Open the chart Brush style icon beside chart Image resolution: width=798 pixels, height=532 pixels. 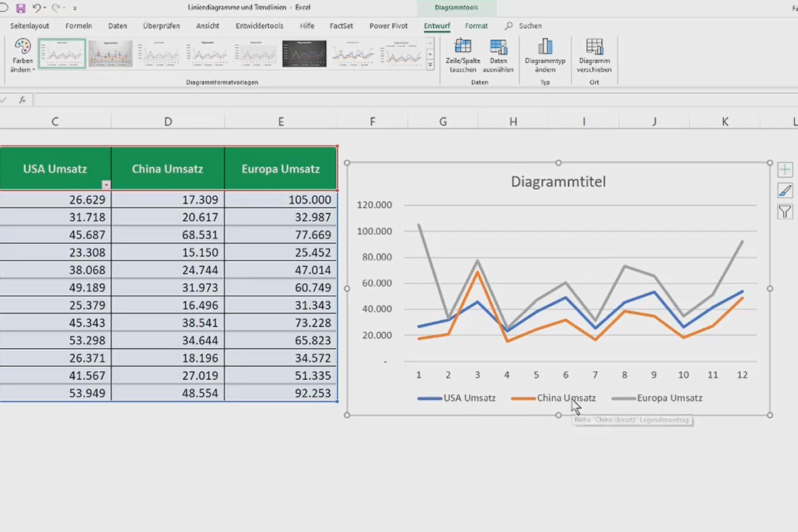(785, 191)
